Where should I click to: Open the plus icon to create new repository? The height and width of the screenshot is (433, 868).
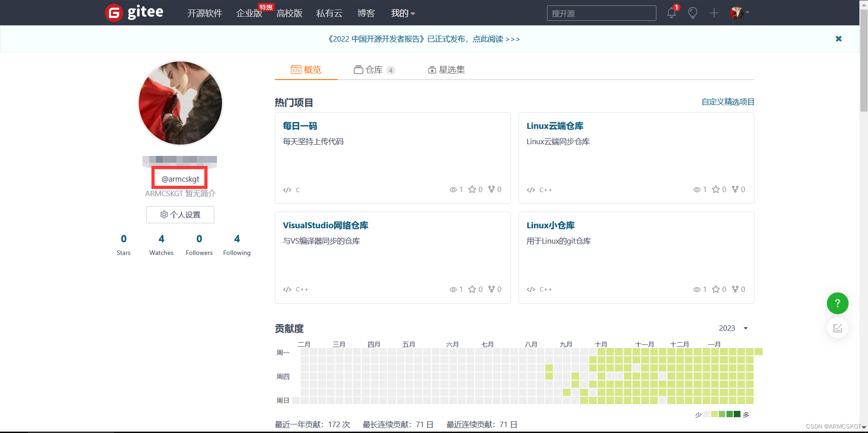tap(714, 13)
